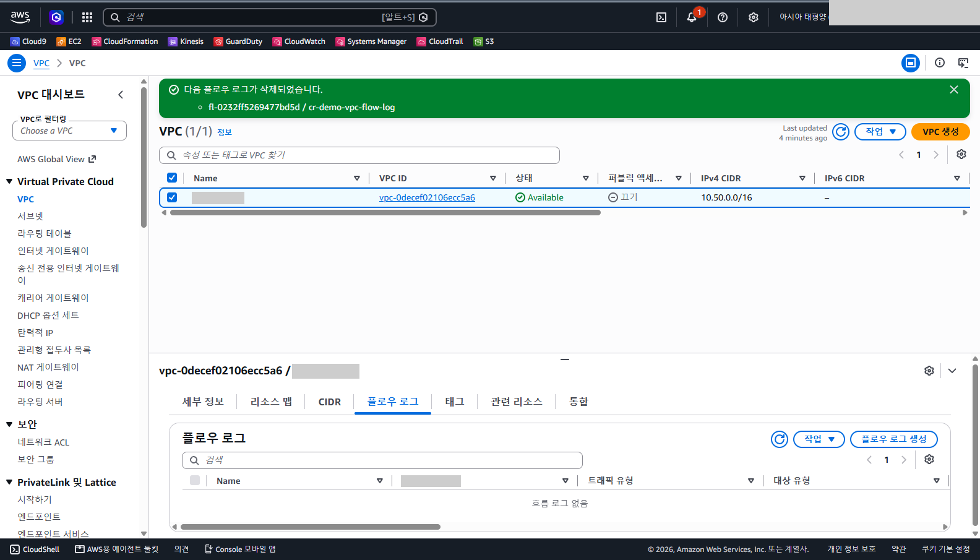Image resolution: width=980 pixels, height=560 pixels.
Task: Toggle the hamburger navigation menu
Action: (17, 63)
